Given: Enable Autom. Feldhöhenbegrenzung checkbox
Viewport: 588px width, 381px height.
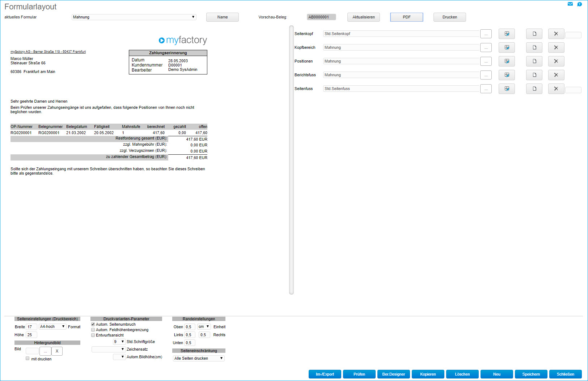Looking at the screenshot, I should [93, 330].
